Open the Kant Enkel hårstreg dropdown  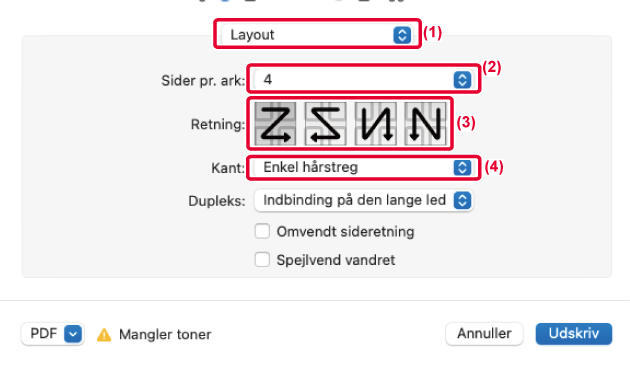click(x=364, y=167)
